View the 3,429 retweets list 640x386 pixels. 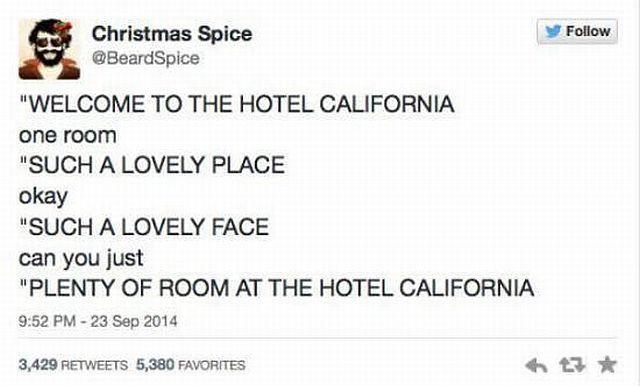(73, 364)
